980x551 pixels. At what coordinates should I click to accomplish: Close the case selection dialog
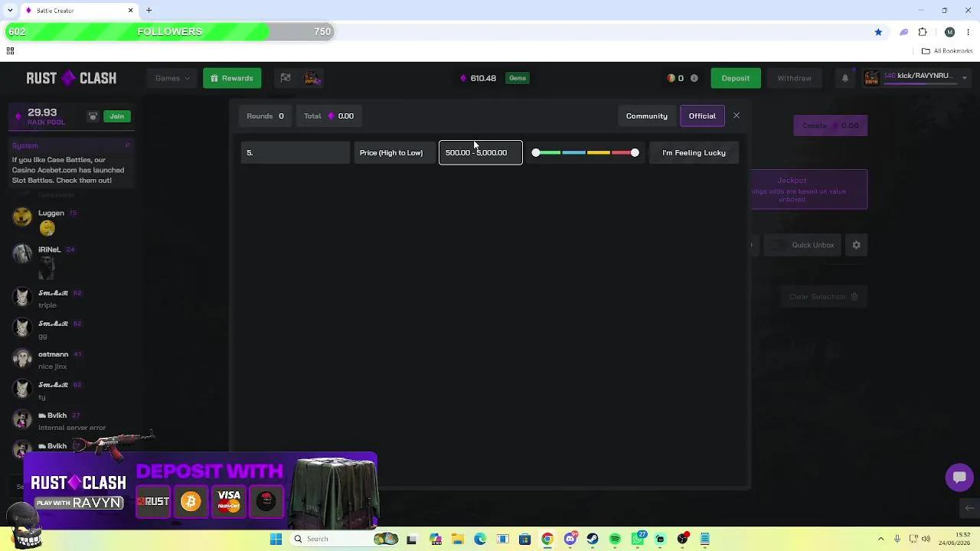click(x=737, y=116)
